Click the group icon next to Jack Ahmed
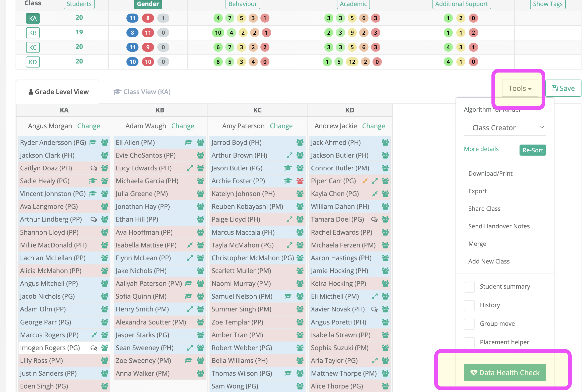This screenshot has width=584, height=392. pos(385,143)
